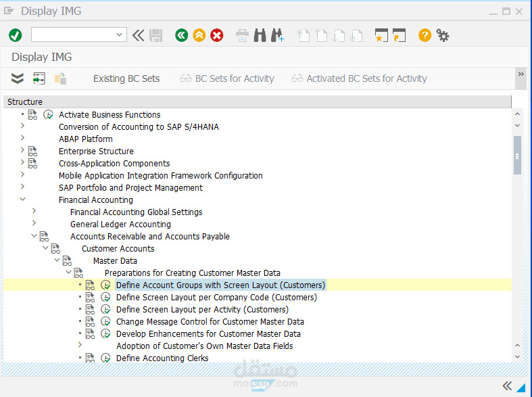
Task: Collapse Preparations for Creating Customer Master Data
Action: pos(68,272)
